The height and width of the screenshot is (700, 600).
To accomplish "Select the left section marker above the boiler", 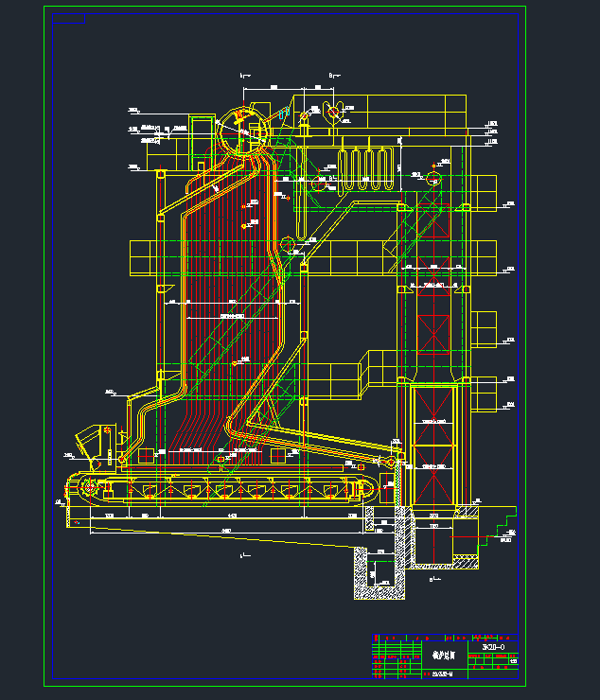I will (244, 74).
